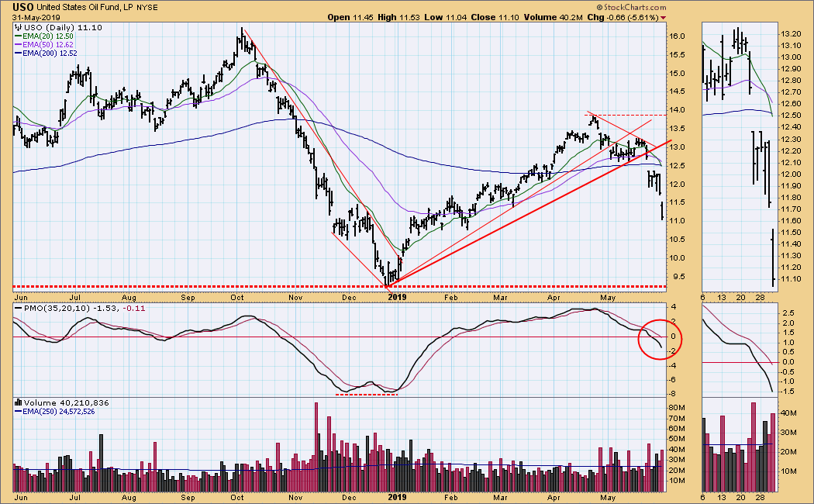Click the EMA(250) 24,572,526 volume legend
Viewport: 814px width, 504px height.
[55, 412]
